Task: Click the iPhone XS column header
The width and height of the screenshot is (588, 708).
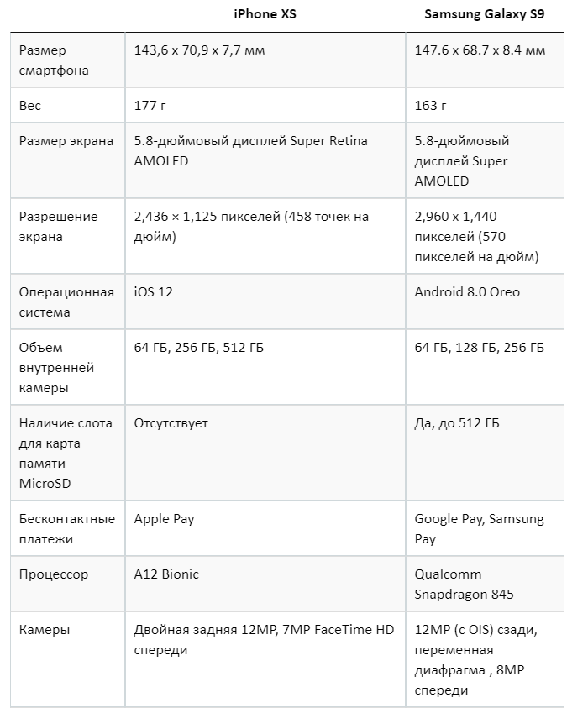Action: tap(265, 15)
